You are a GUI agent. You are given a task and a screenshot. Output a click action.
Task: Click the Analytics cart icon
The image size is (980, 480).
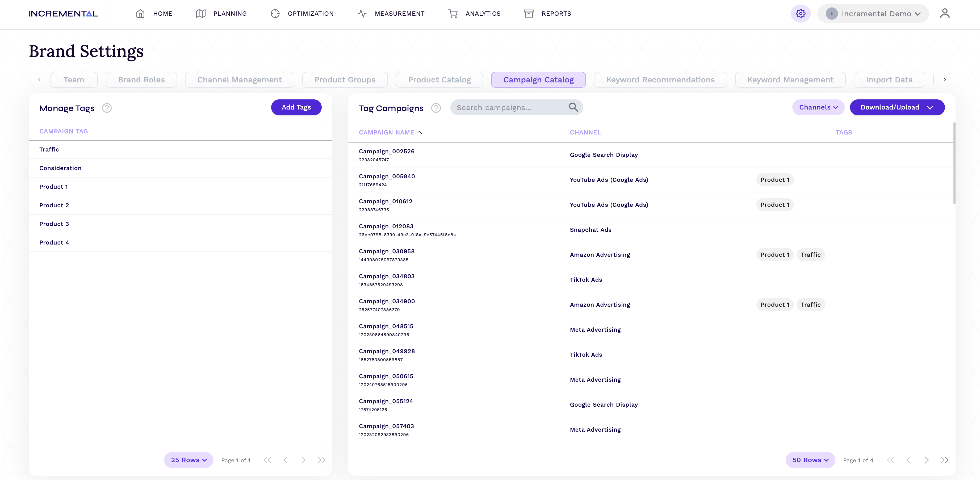point(453,14)
